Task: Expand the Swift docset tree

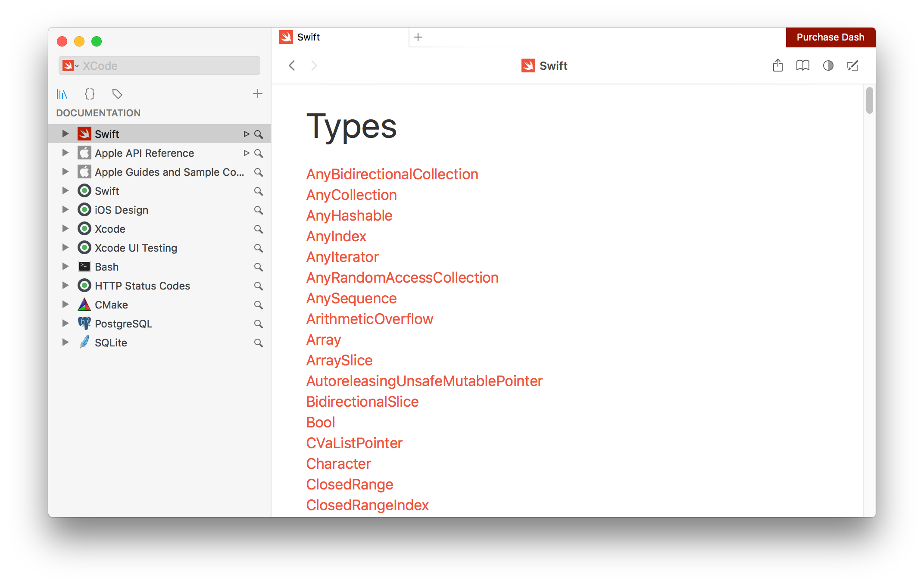Action: click(x=65, y=134)
